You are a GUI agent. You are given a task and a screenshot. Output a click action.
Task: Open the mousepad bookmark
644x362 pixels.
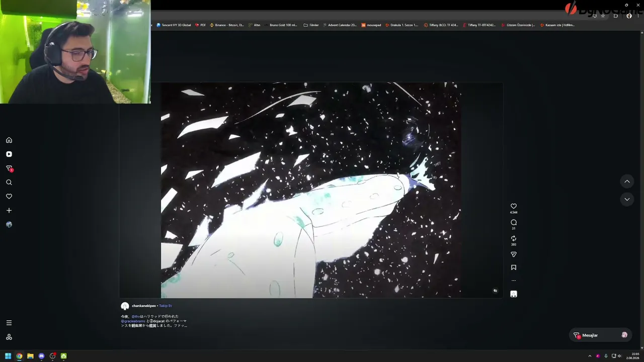click(x=371, y=25)
